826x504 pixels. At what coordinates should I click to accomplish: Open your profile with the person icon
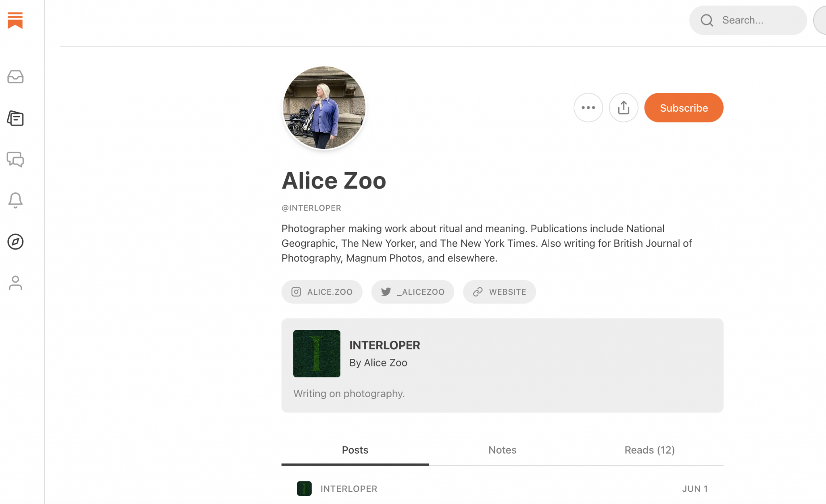click(15, 283)
